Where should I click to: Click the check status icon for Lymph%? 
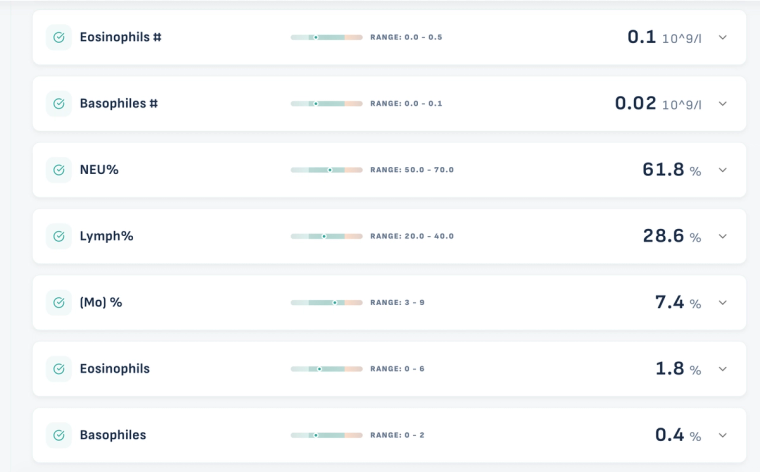(59, 236)
